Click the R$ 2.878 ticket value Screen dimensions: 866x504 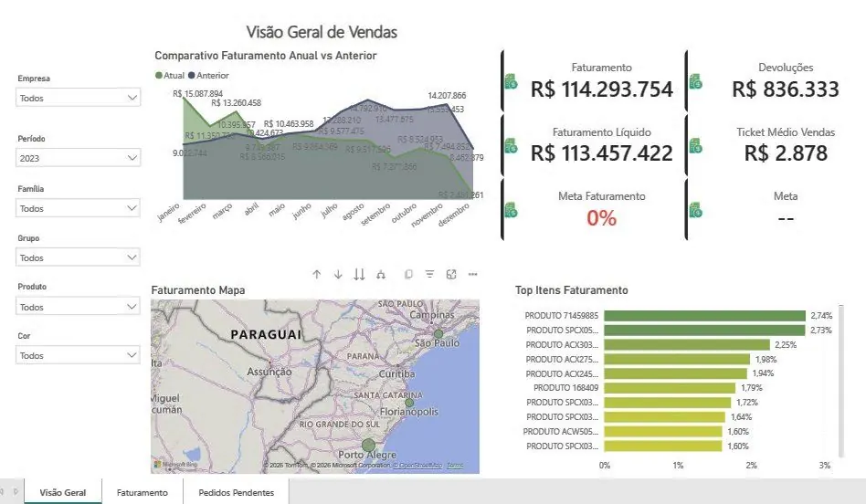tap(786, 153)
